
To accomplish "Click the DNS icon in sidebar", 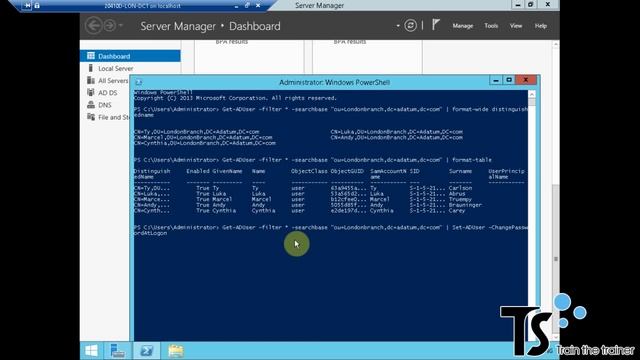I will pos(91,104).
